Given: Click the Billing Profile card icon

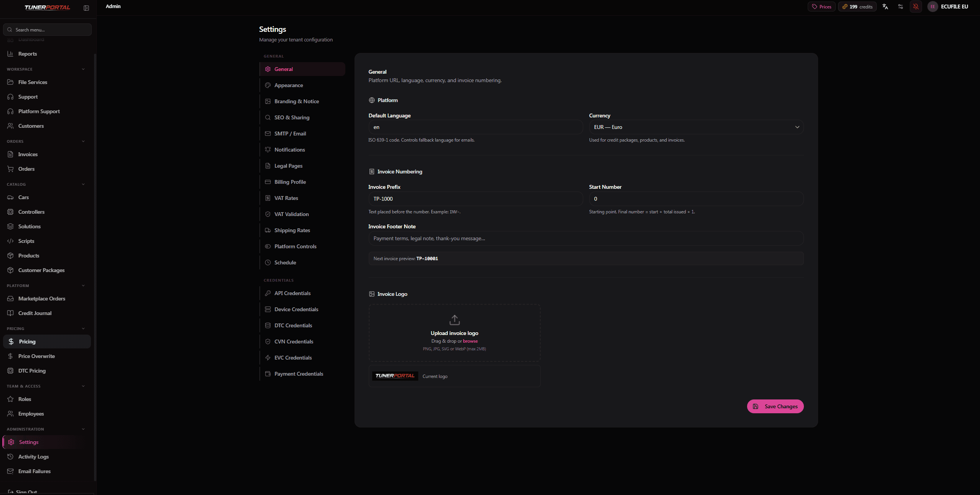Looking at the screenshot, I should click(x=268, y=182).
